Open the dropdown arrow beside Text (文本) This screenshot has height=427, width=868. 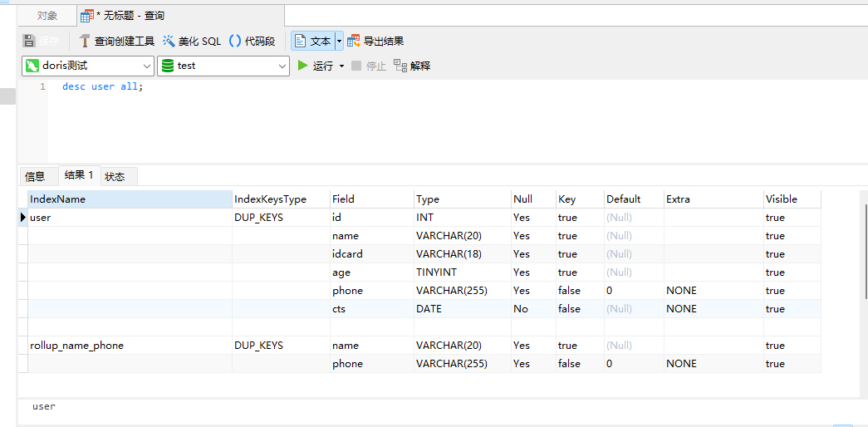339,41
